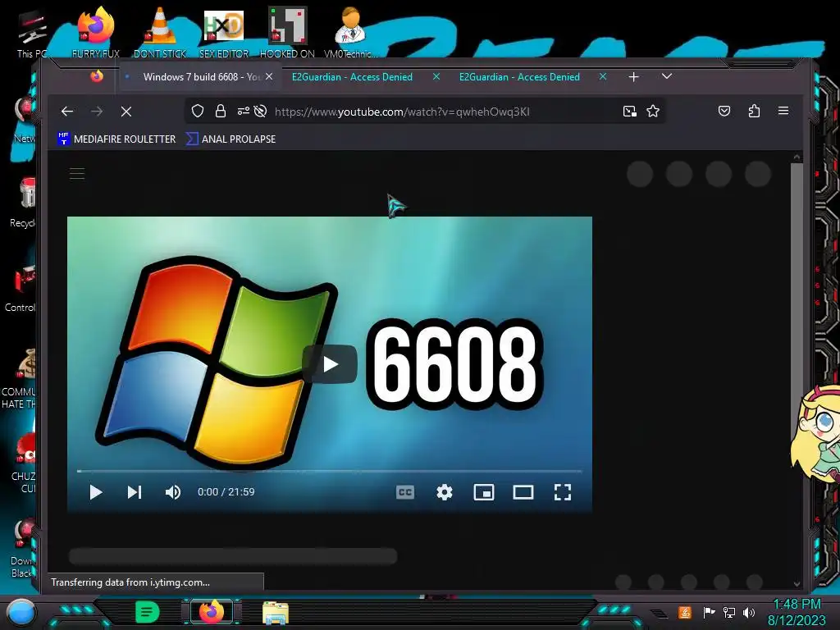Close the first E2Guardian tab
Image resolution: width=840 pixels, height=630 pixels.
coord(436,76)
